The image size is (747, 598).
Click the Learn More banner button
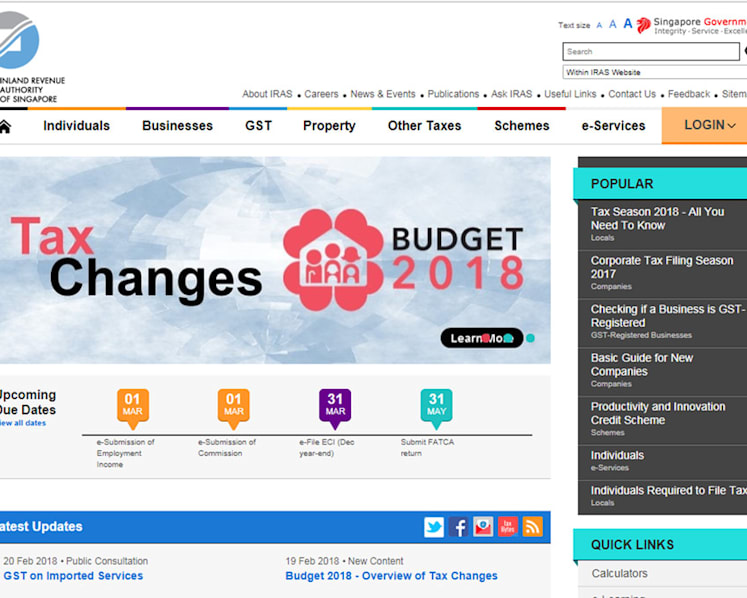[x=482, y=338]
